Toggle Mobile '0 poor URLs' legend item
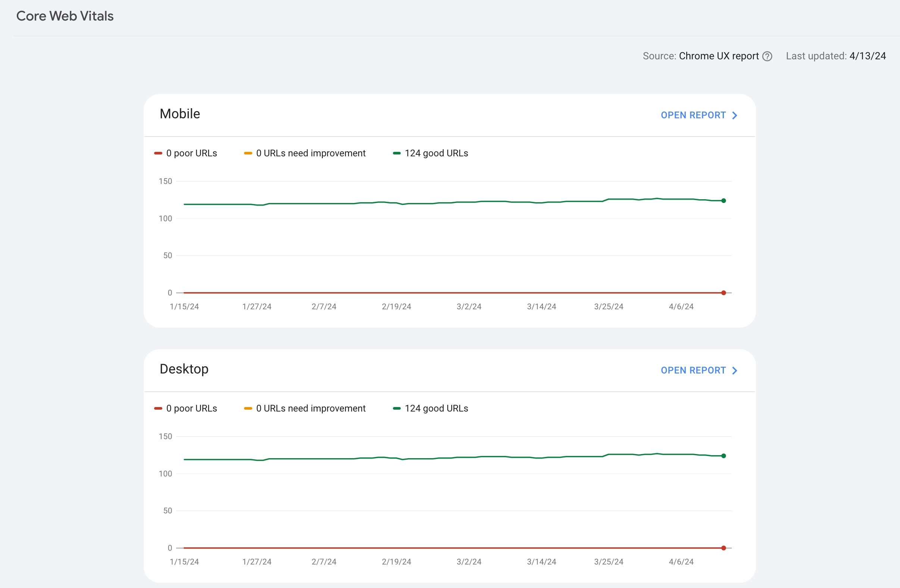 [186, 153]
